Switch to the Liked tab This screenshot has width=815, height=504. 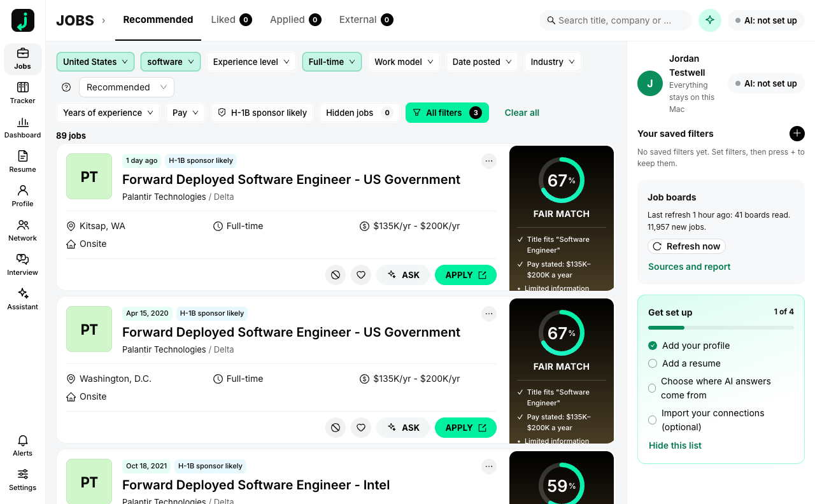[231, 20]
